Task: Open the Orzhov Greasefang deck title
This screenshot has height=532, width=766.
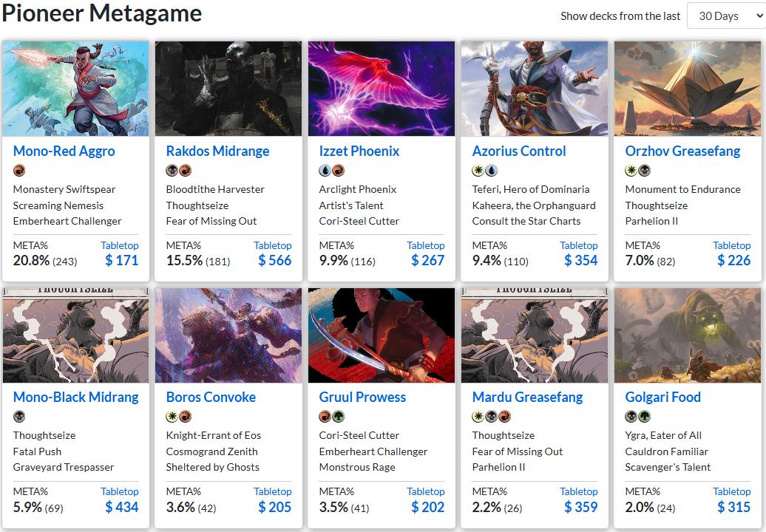Action: (682, 151)
